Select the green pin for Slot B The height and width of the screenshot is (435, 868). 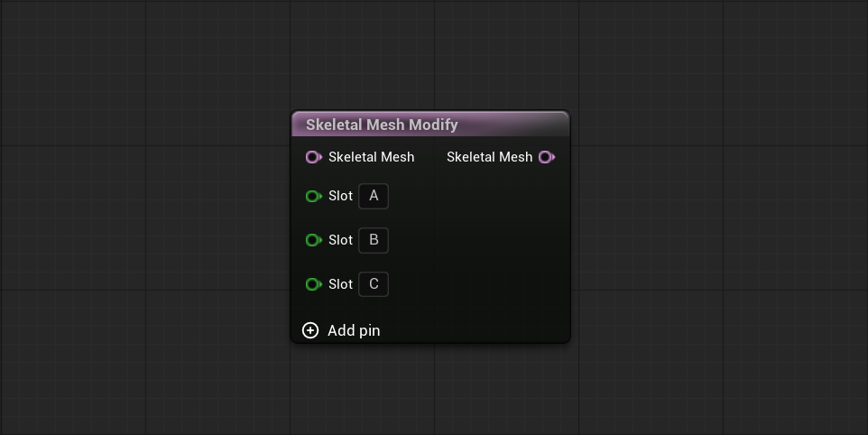click(x=313, y=240)
